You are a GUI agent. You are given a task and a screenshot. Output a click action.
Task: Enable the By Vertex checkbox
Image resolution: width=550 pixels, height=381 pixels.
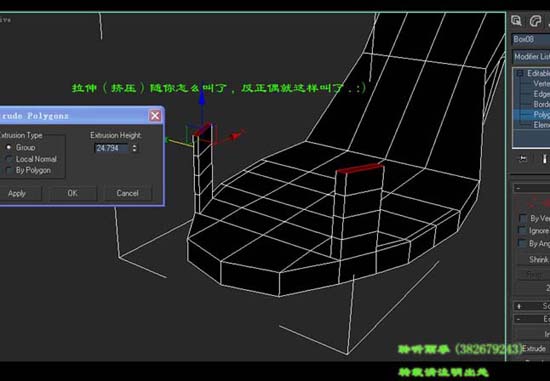coord(523,219)
